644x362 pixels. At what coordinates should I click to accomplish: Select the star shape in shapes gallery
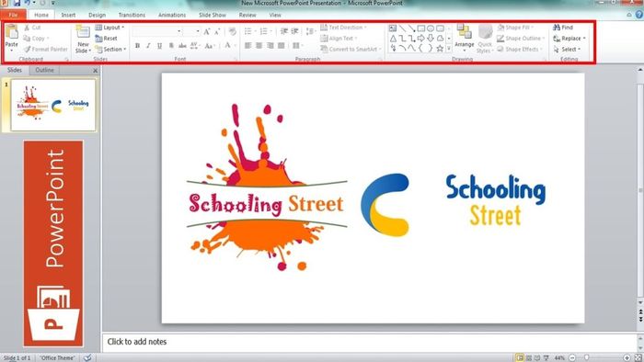coord(440,49)
